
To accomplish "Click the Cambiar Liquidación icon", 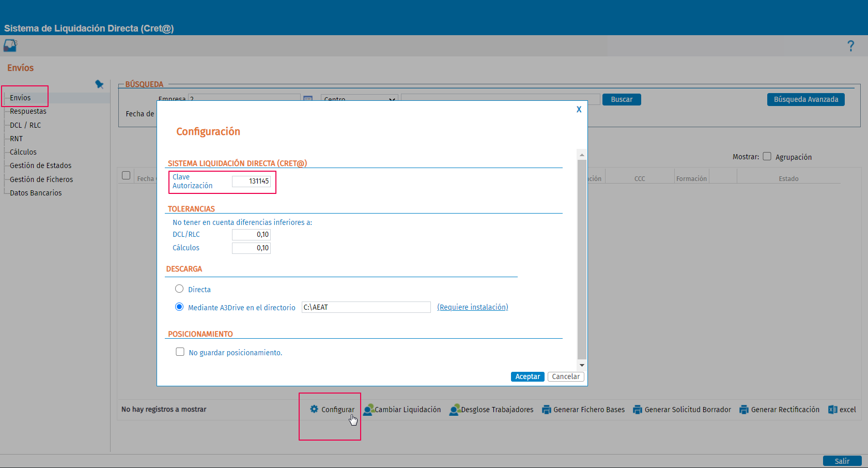I will click(x=368, y=410).
